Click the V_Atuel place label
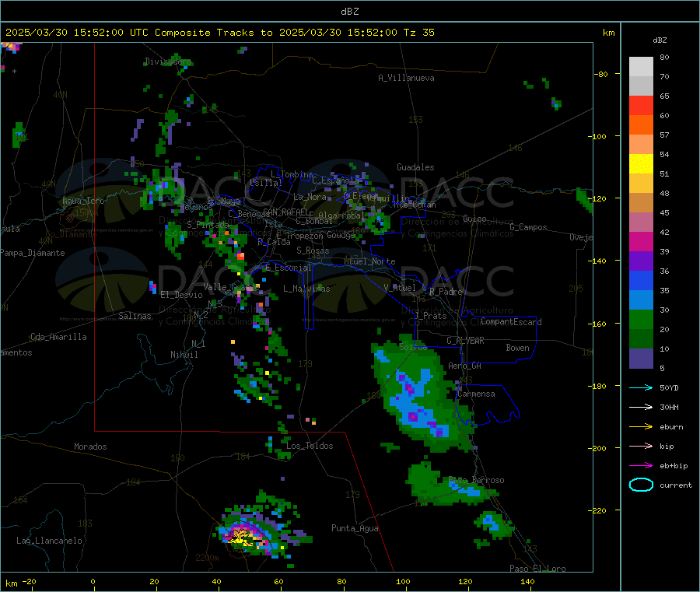The width and height of the screenshot is (700, 592). [x=400, y=288]
